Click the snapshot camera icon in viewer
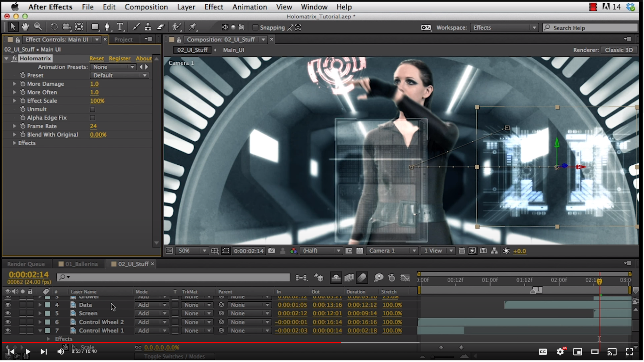This screenshot has width=644, height=362. (x=272, y=251)
